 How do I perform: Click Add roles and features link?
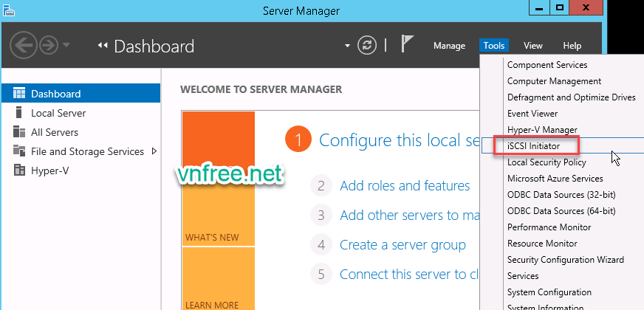click(405, 186)
